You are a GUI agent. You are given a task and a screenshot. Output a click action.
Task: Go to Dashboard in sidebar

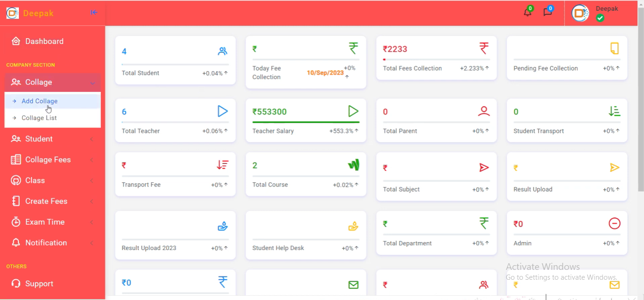click(44, 41)
